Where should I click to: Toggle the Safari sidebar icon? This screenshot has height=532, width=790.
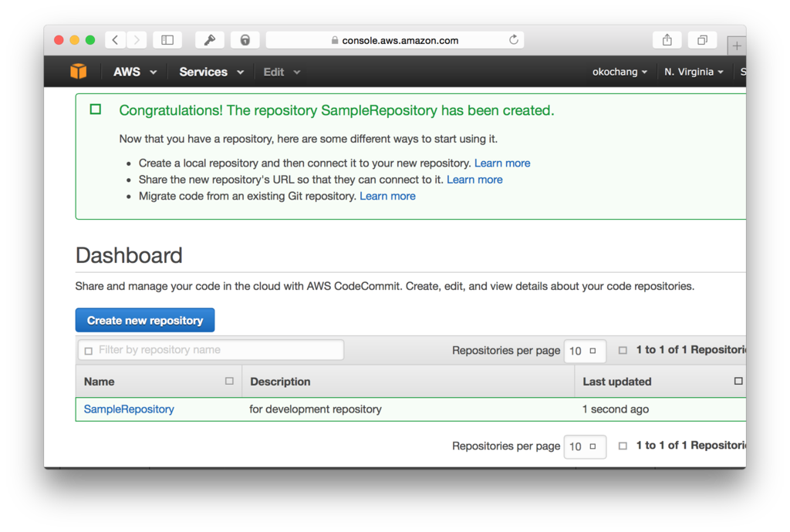tap(167, 40)
